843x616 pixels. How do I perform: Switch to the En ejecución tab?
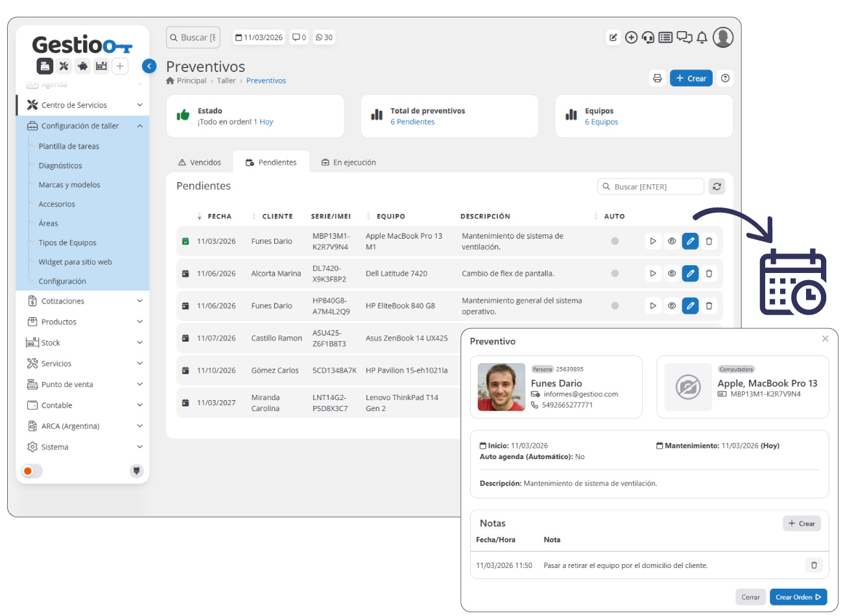pos(349,163)
